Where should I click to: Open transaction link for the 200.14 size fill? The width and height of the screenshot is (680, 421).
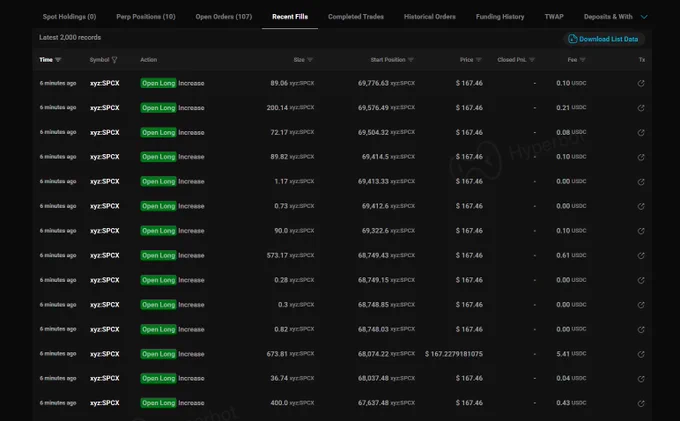641,108
